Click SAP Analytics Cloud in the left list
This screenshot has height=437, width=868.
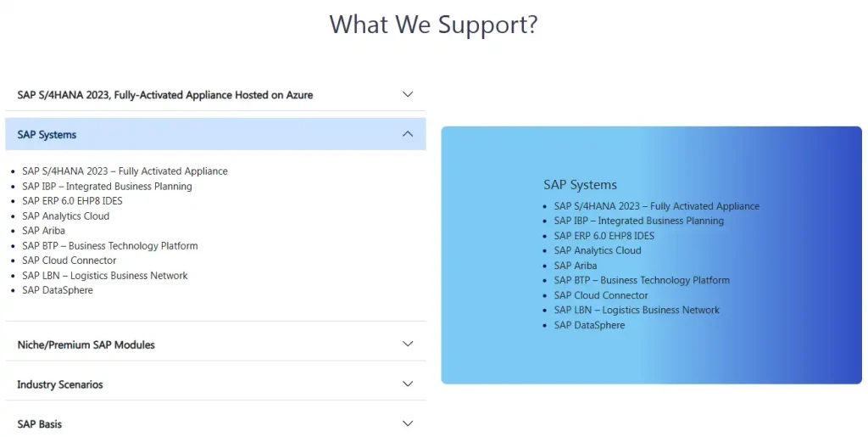(x=66, y=216)
